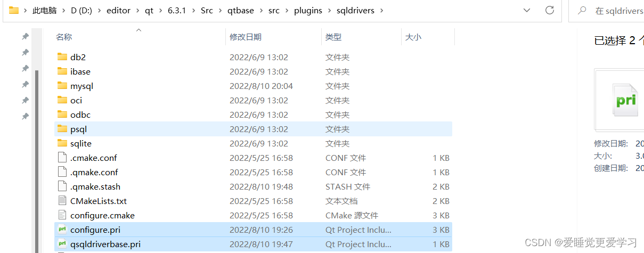Navigate to editor in breadcrumb
Screen dimensions: 644x253
118,10
